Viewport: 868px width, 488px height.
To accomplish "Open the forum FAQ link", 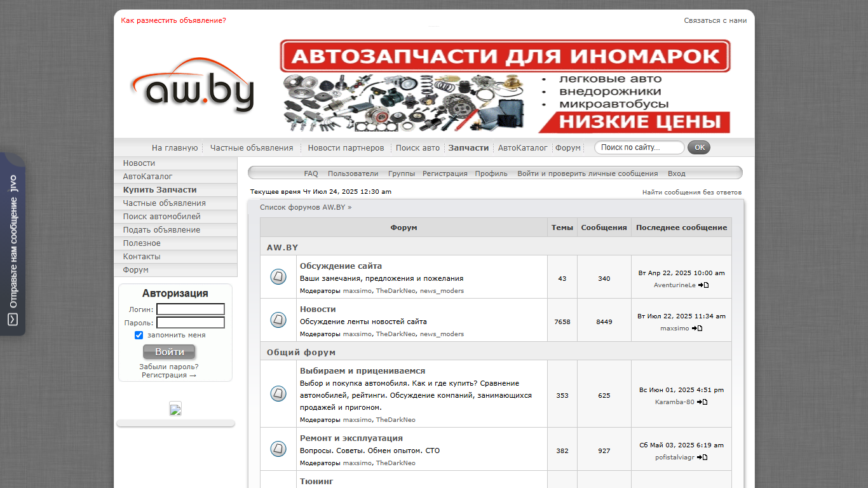I will 311,173.
